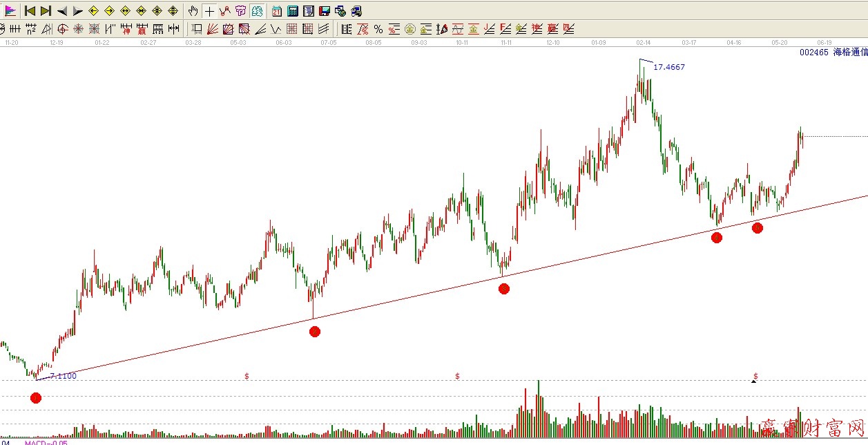Click the yellow diamond right-arrow icon
The height and width of the screenshot is (445, 868).
point(109,11)
